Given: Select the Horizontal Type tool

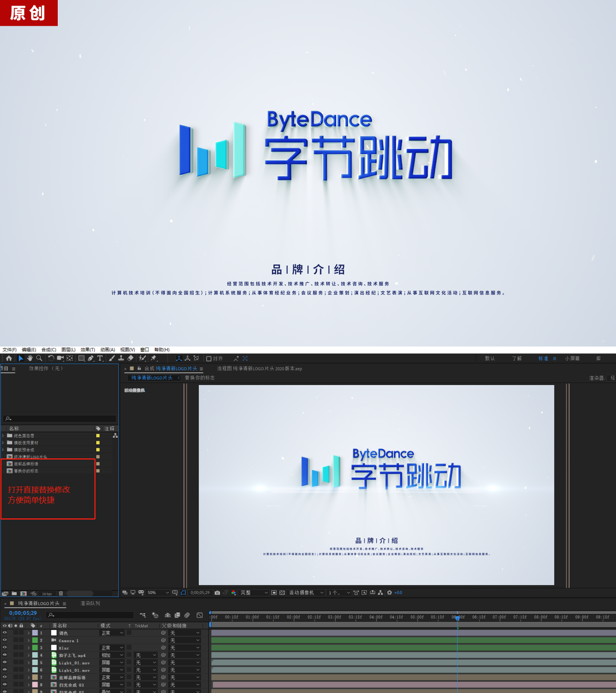Looking at the screenshot, I should click(100, 358).
